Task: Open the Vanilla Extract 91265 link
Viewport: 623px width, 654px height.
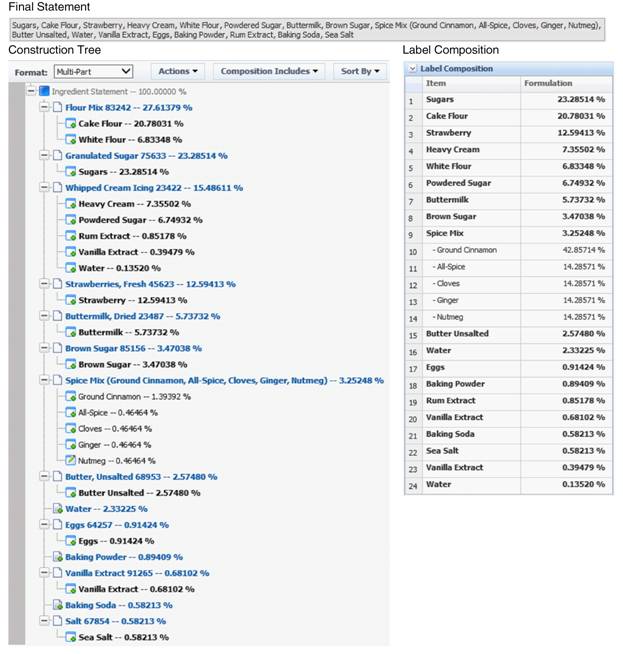Action: click(x=137, y=574)
